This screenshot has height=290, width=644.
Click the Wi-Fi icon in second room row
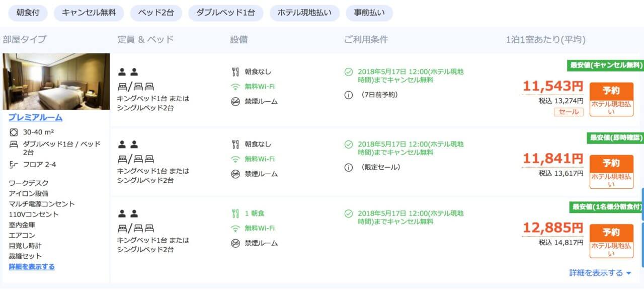(235, 159)
